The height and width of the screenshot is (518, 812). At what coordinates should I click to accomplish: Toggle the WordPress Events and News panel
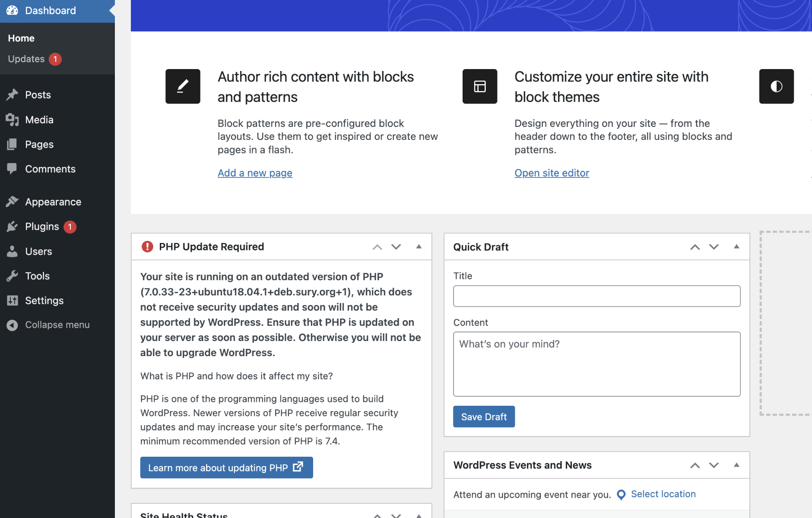[x=736, y=465]
